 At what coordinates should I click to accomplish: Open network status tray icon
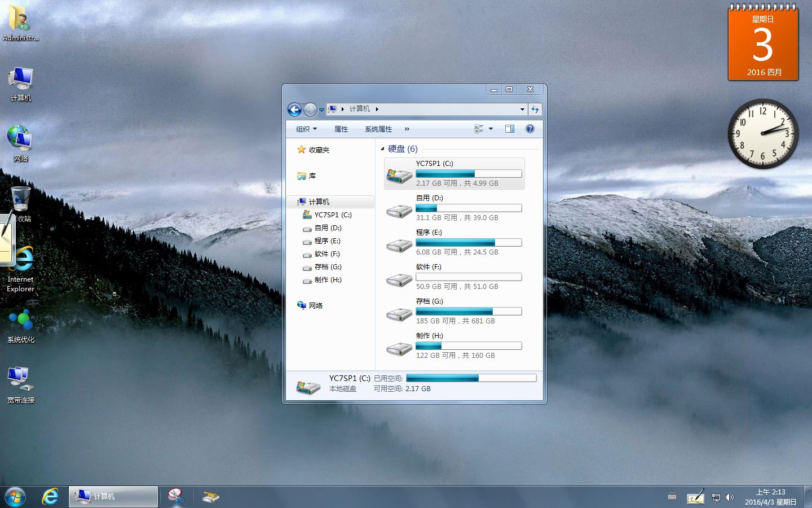716,497
